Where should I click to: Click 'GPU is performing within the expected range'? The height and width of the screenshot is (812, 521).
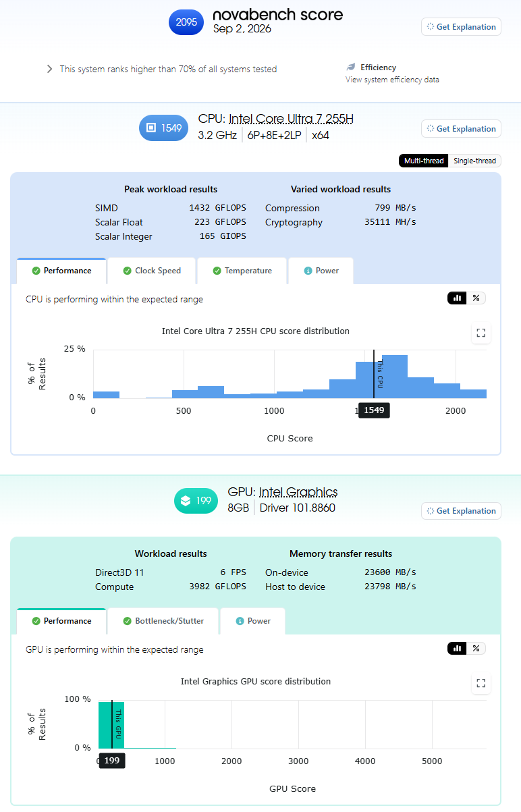click(114, 649)
